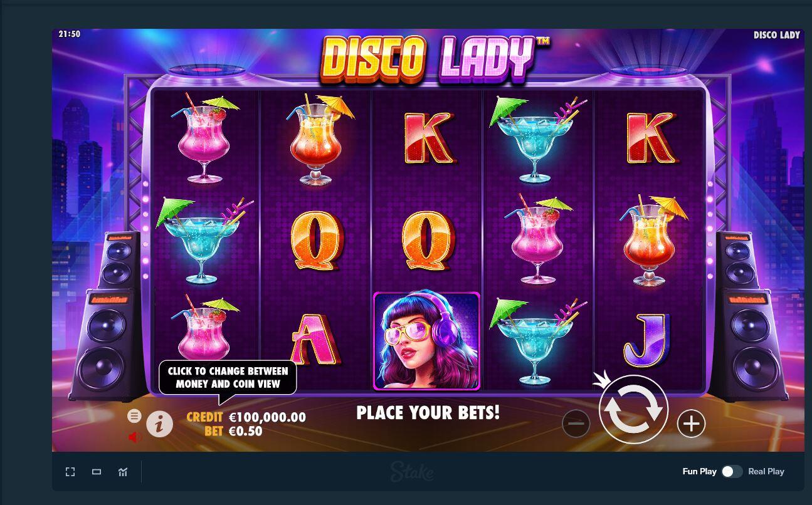Click the Disco Lady title logo
Viewport: 812px width, 505px height.
point(435,60)
